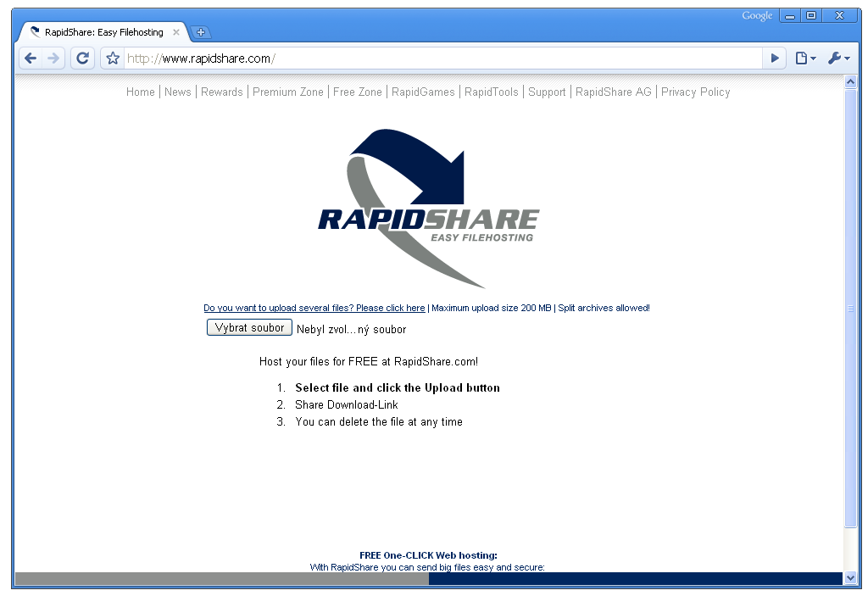Click the scrollbar down arrow

[851, 577]
